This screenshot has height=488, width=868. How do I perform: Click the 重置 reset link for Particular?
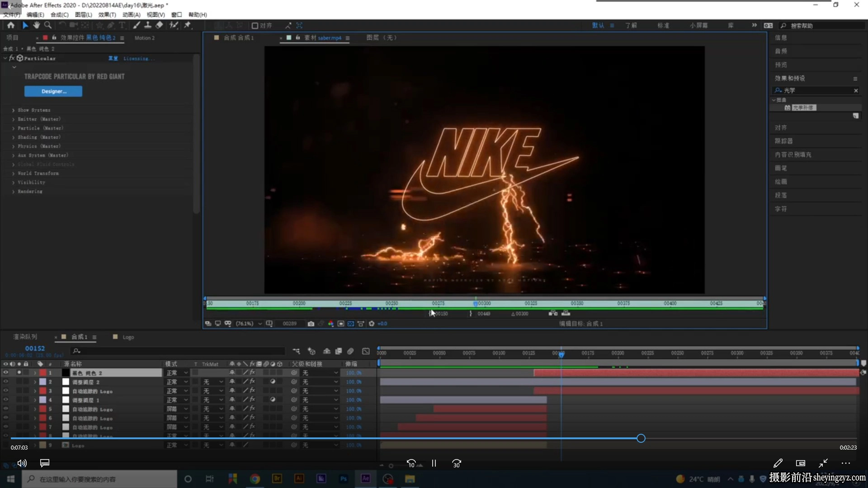point(113,58)
